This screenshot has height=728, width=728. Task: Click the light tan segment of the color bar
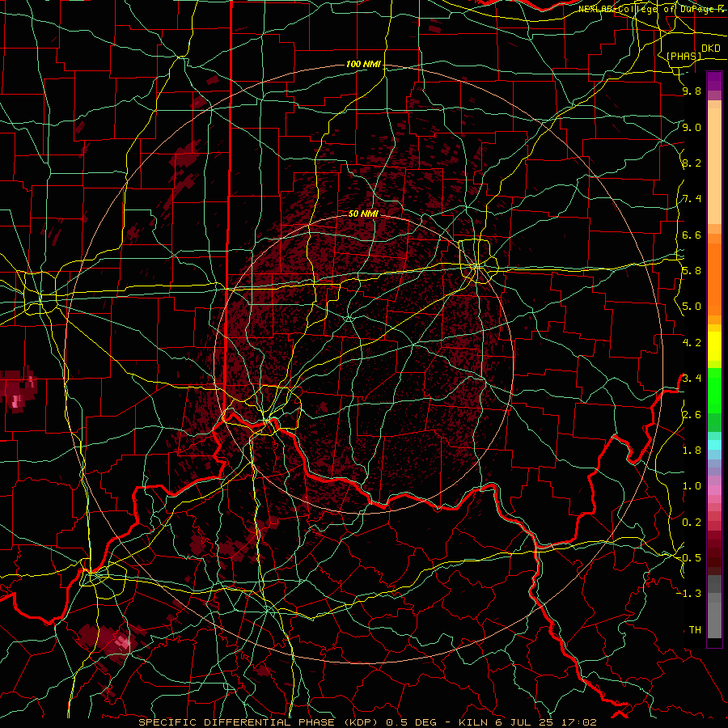[714, 166]
